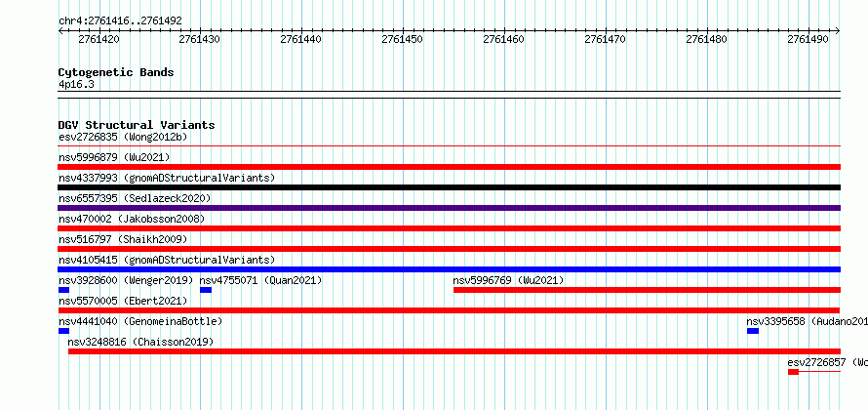The width and height of the screenshot is (868, 410).
Task: Click ruler position 2761470
Action: [605, 39]
